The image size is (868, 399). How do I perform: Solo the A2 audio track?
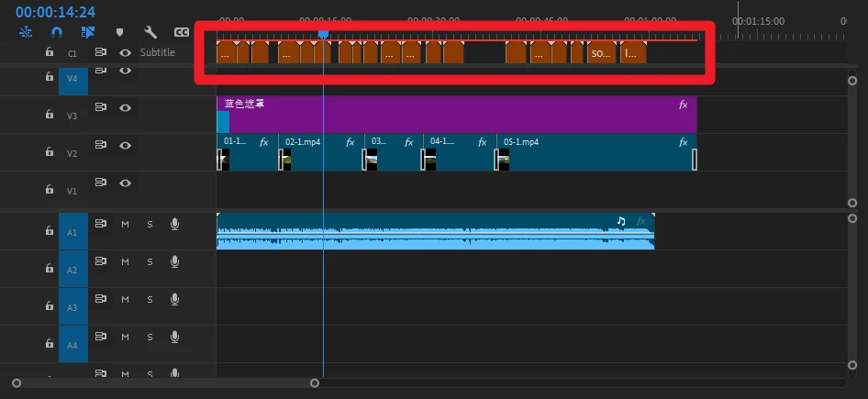[x=150, y=261]
